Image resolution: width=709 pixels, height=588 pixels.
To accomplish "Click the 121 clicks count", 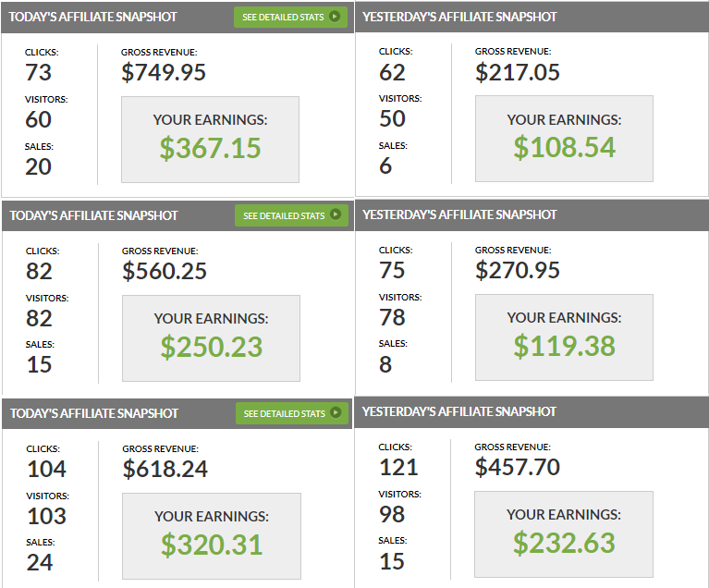I will (398, 468).
